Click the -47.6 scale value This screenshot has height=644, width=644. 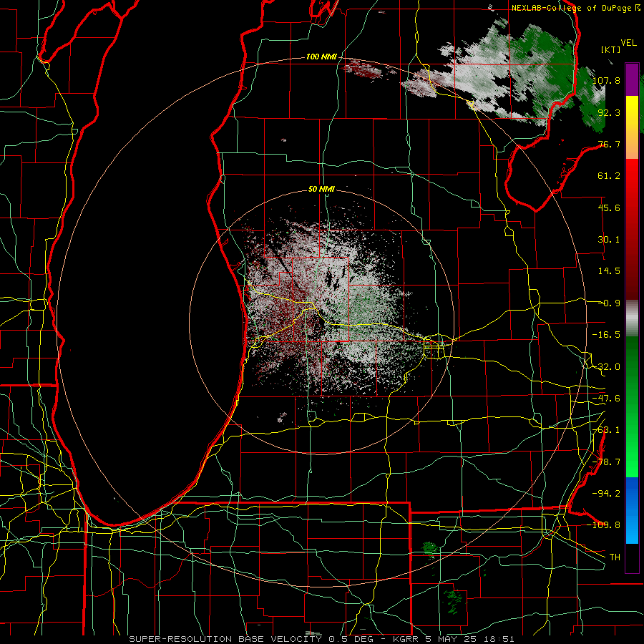click(606, 398)
